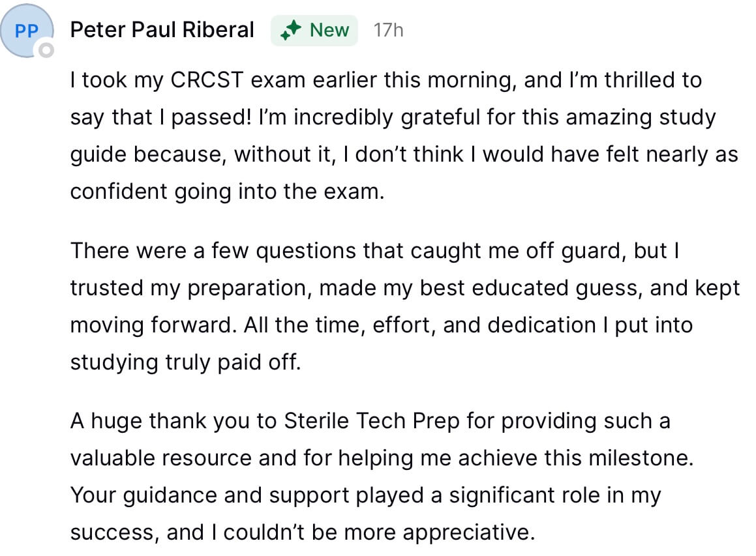Click the word CRCST in the post
Image resolution: width=756 pixels, height=556 pixels.
click(207, 80)
